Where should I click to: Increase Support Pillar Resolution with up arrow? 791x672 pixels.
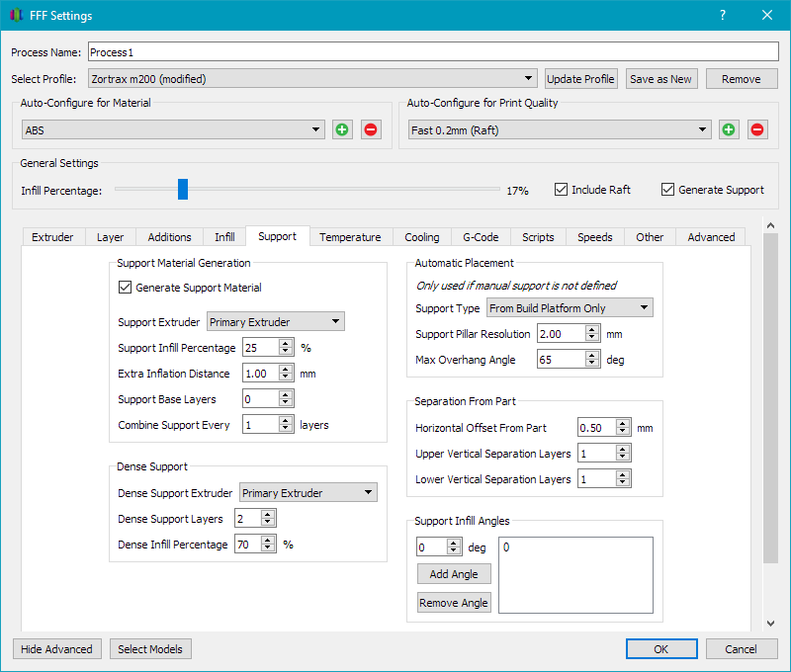click(x=592, y=329)
